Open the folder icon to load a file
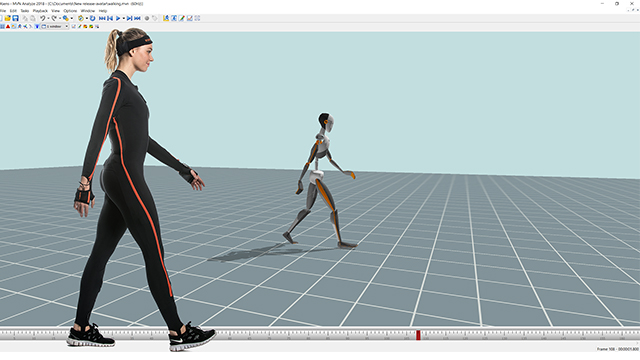 click(x=8, y=18)
